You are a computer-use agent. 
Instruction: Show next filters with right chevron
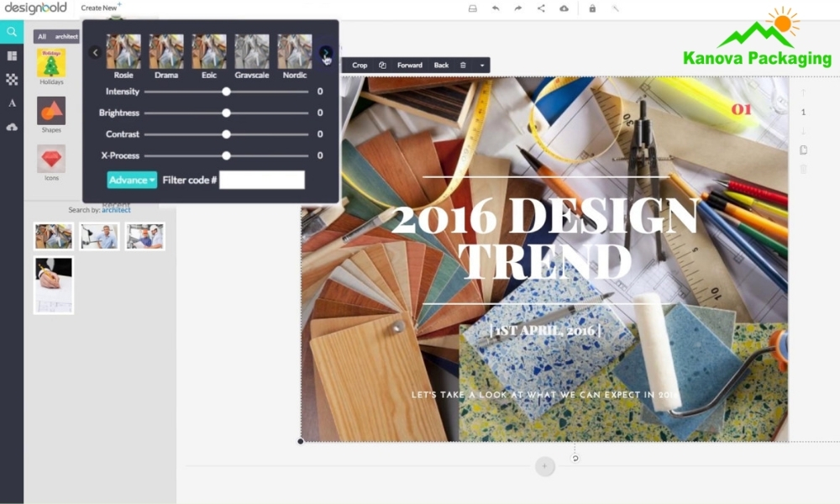point(325,52)
